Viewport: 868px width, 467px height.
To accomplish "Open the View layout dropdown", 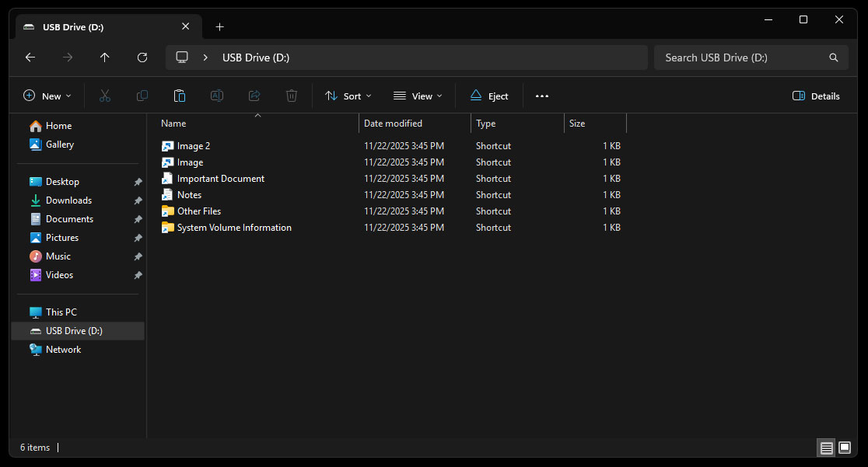I will coord(418,96).
